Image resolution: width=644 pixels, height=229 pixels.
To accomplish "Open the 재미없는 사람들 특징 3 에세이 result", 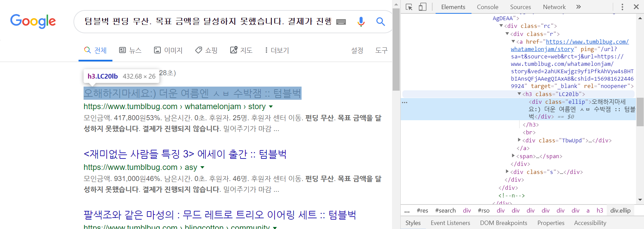I will tap(185, 154).
